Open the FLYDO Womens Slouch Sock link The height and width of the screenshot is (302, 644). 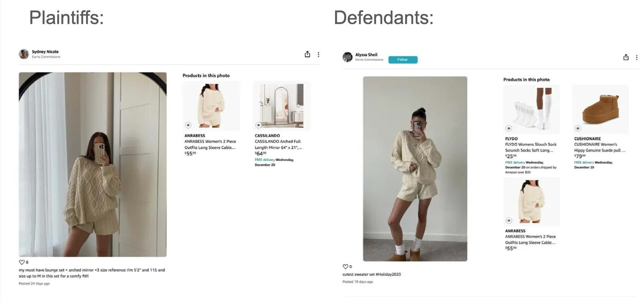(531, 147)
